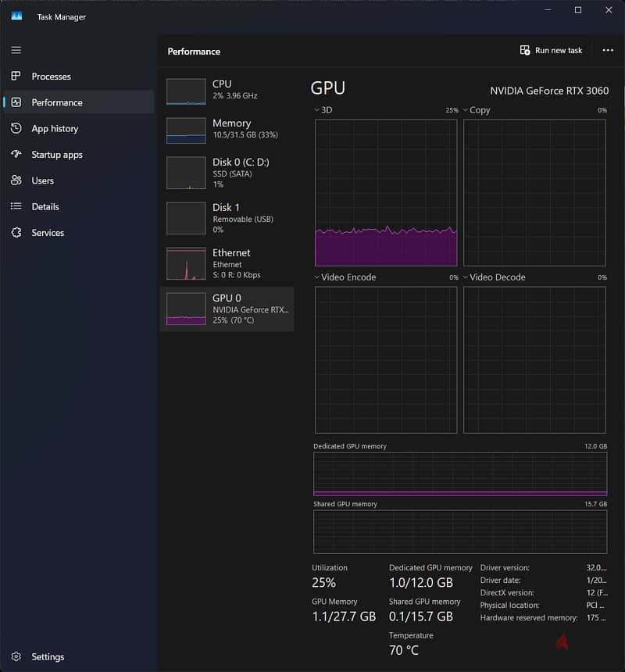Click the 12.0 GB dedicated memory maximum label

tap(595, 446)
